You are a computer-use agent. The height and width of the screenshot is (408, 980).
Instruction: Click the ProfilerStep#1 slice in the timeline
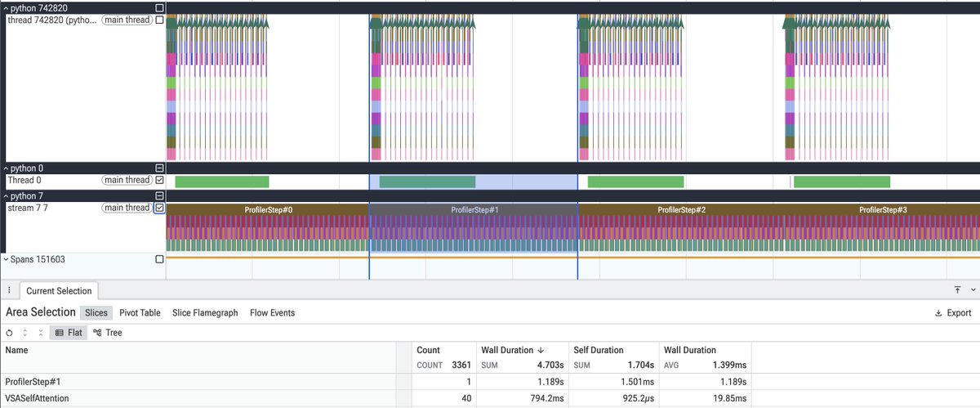pos(474,210)
